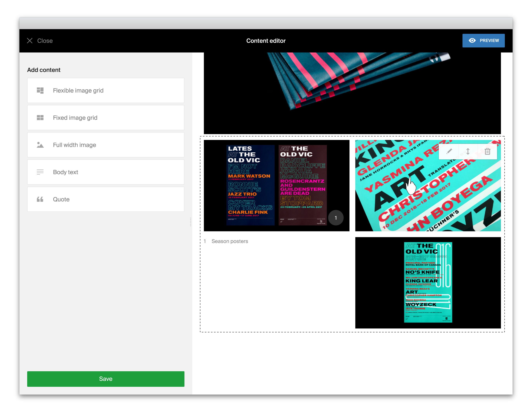Click the Fixed image grid icon

pos(40,118)
